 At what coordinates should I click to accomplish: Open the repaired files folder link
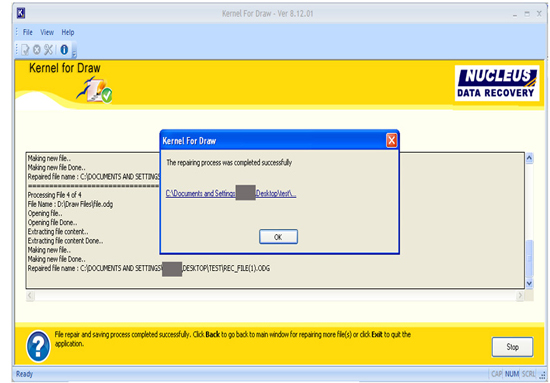point(231,193)
